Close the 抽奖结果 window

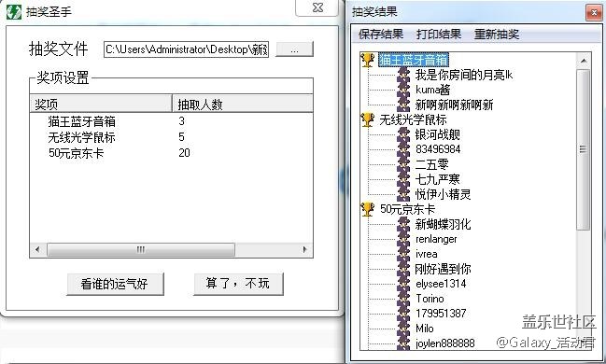pyautogui.click(x=594, y=12)
